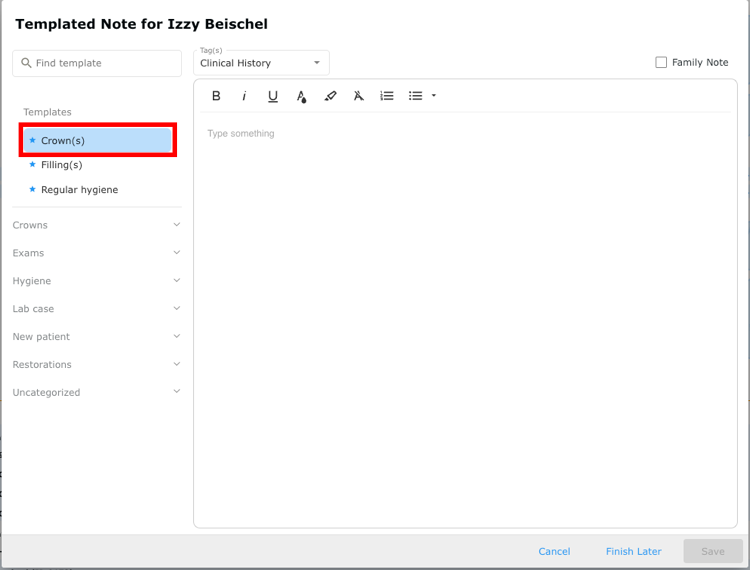Click the Templates heading text

47,112
